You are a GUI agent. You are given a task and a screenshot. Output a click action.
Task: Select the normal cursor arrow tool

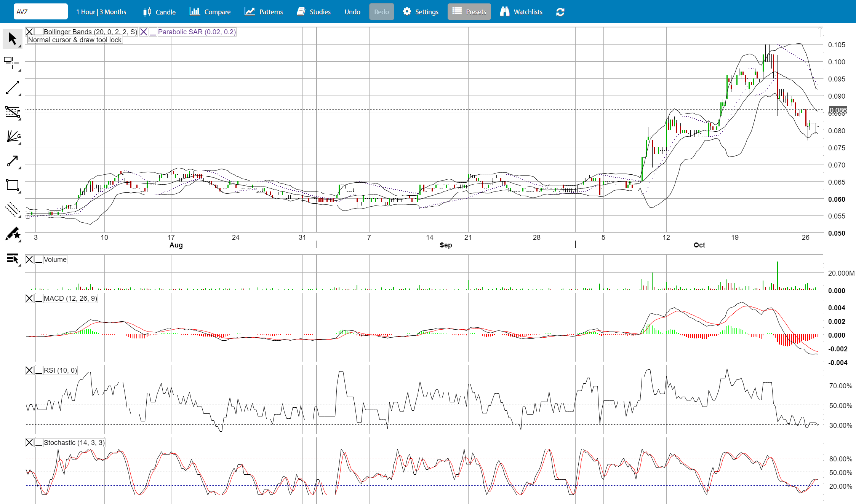point(13,39)
